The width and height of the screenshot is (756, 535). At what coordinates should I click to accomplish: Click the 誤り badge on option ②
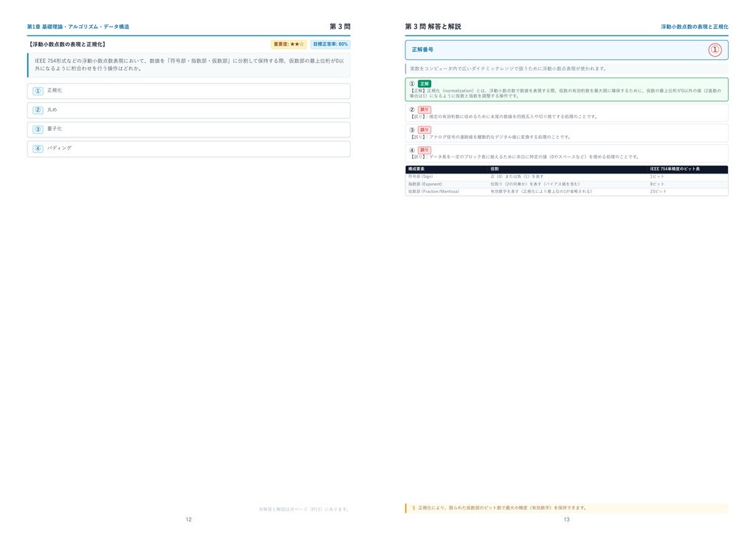[x=425, y=109]
